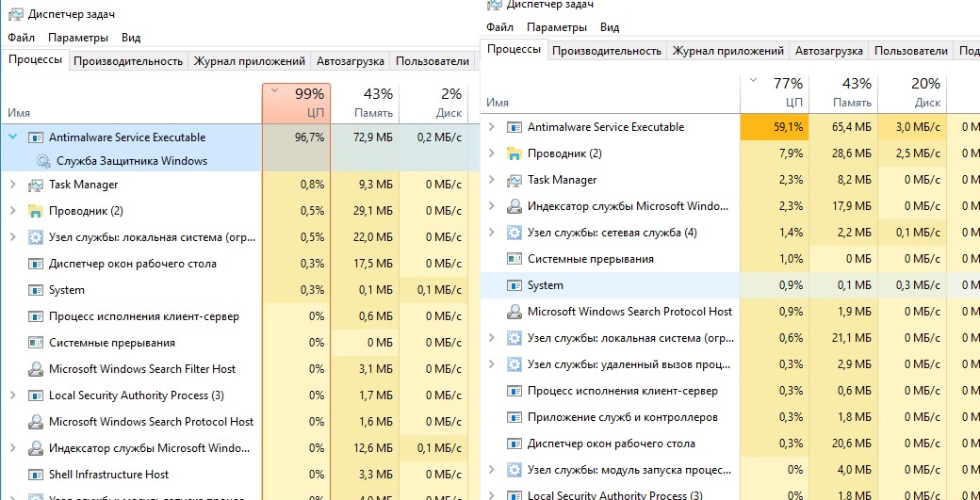Select Shell Infrastructure Host process name
The image size is (980, 500).
point(108,475)
